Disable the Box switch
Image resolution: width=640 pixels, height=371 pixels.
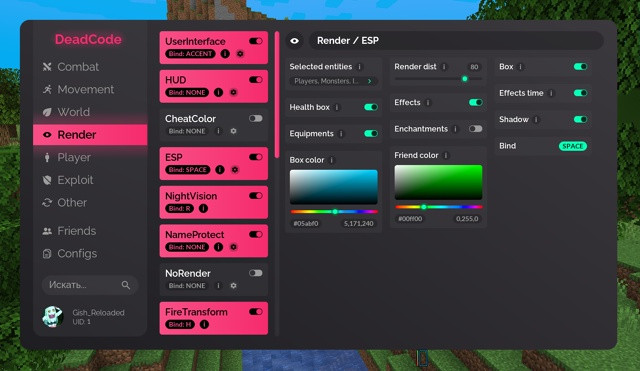click(x=580, y=67)
